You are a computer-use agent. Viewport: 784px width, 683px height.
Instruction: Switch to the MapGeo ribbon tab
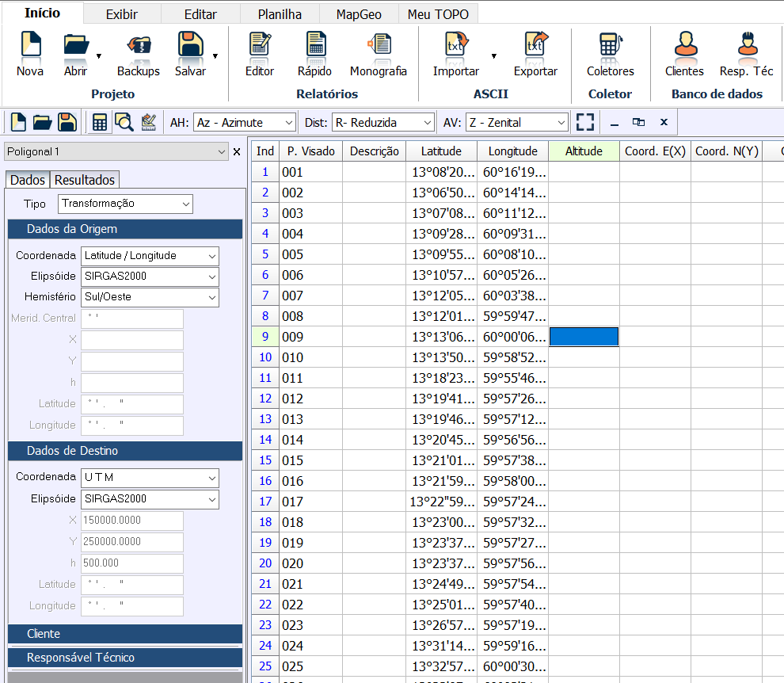click(359, 14)
